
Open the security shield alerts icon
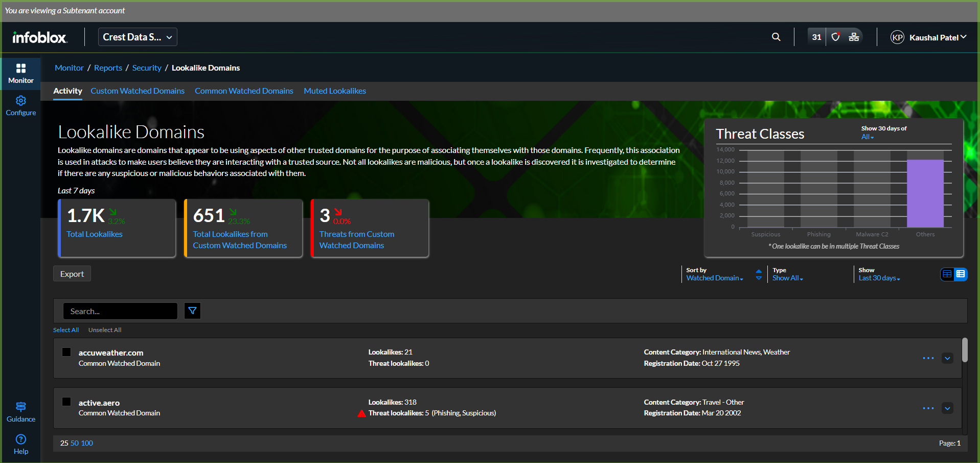(x=836, y=37)
